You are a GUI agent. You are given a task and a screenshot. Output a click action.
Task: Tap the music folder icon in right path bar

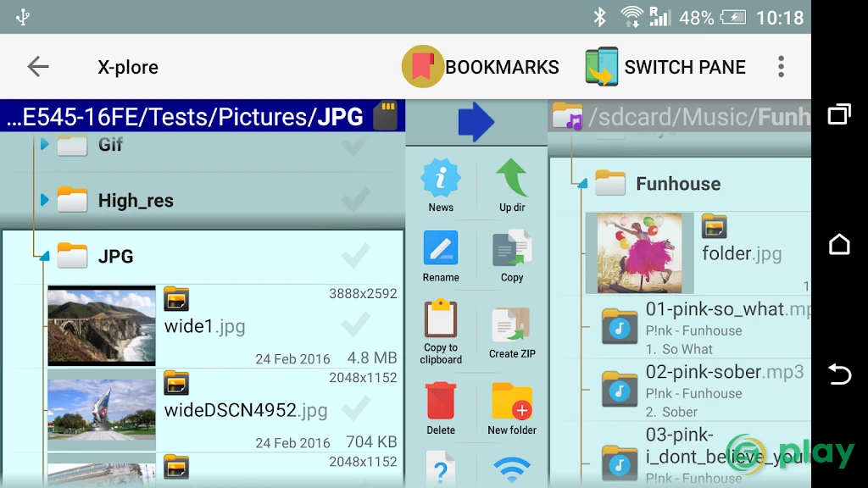567,116
